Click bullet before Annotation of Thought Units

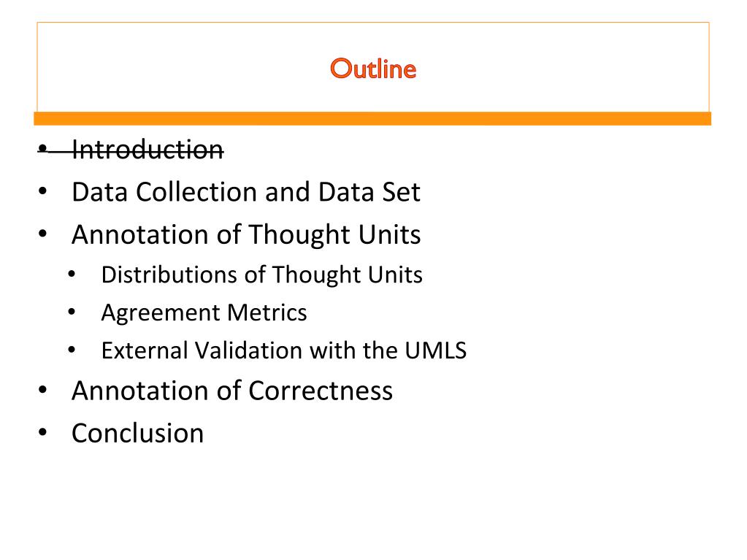click(x=43, y=234)
